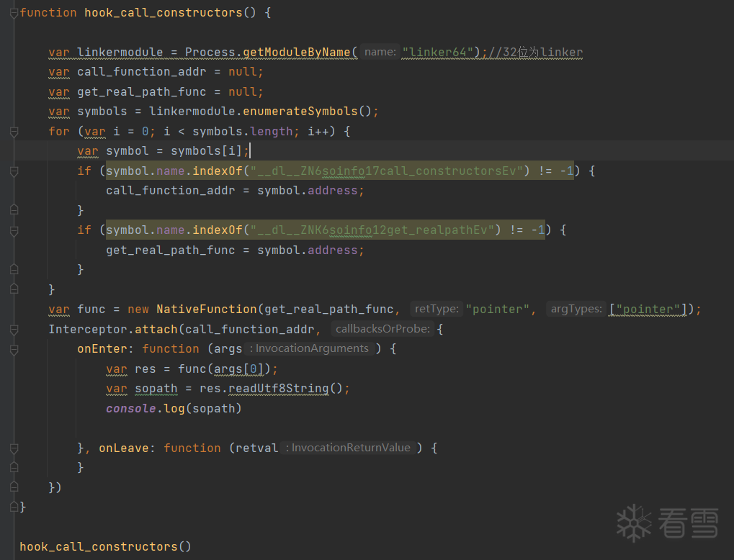Click the 'retType:' inlay hint
The image size is (734, 560).
[x=437, y=309]
